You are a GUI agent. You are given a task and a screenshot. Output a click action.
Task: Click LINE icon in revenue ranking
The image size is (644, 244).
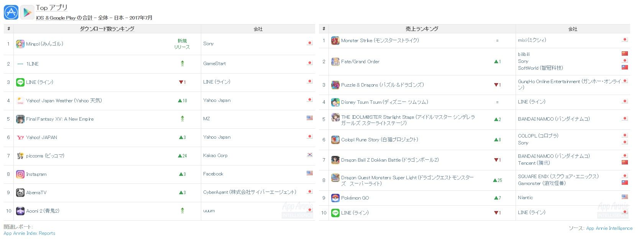coord(335,213)
